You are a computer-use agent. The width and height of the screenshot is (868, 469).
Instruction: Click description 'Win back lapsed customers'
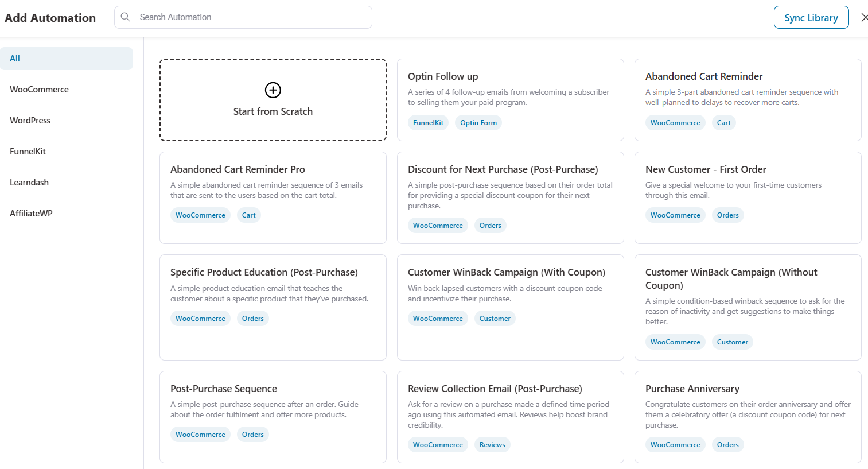[505, 293]
